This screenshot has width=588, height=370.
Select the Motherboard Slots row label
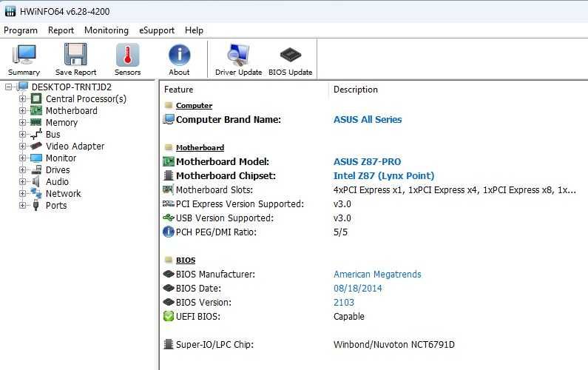[x=214, y=190]
